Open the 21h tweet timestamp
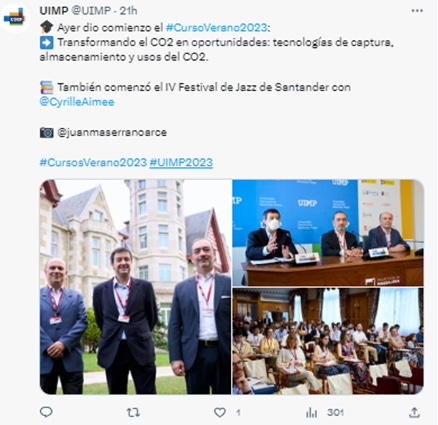438x425 pixels. pos(128,11)
